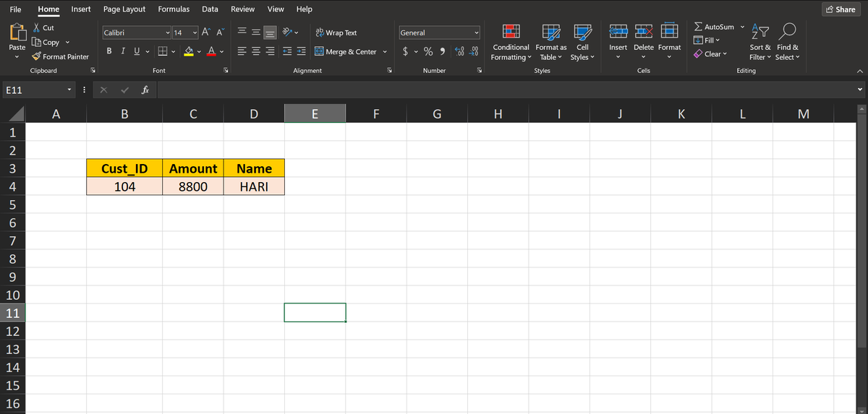868x414 pixels.
Task: Open the Format as Table gallery
Action: click(x=551, y=42)
